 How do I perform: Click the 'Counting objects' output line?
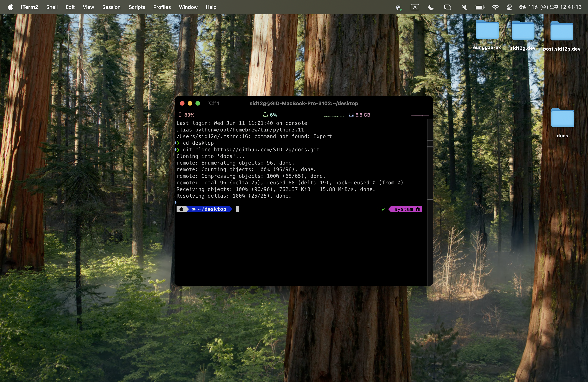point(246,169)
